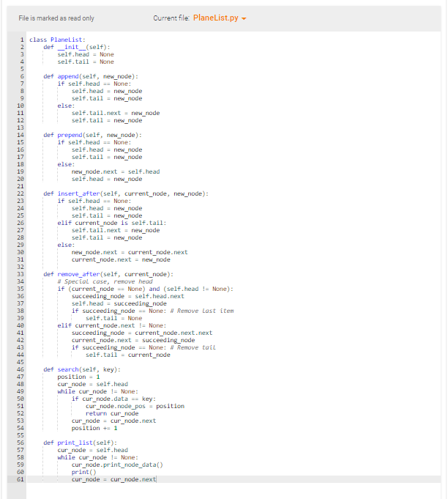Click the 'def insert_after' method definition
Screen dimensions: 448x499
click(x=126, y=193)
